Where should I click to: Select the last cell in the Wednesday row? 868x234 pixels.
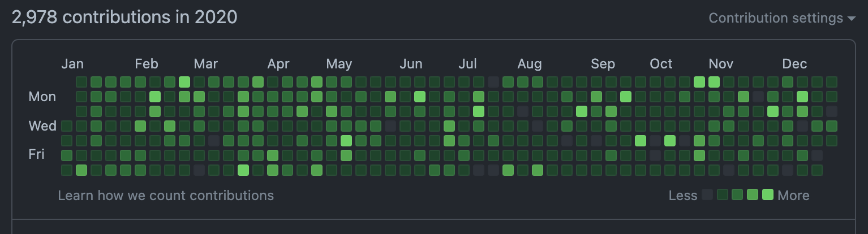(x=831, y=125)
